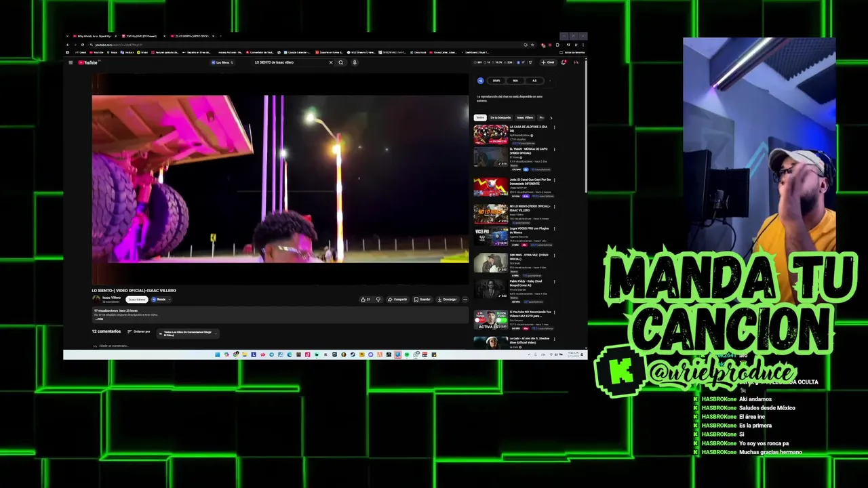
Task: Switch to the TikTok browser tab
Action: pos(144,36)
